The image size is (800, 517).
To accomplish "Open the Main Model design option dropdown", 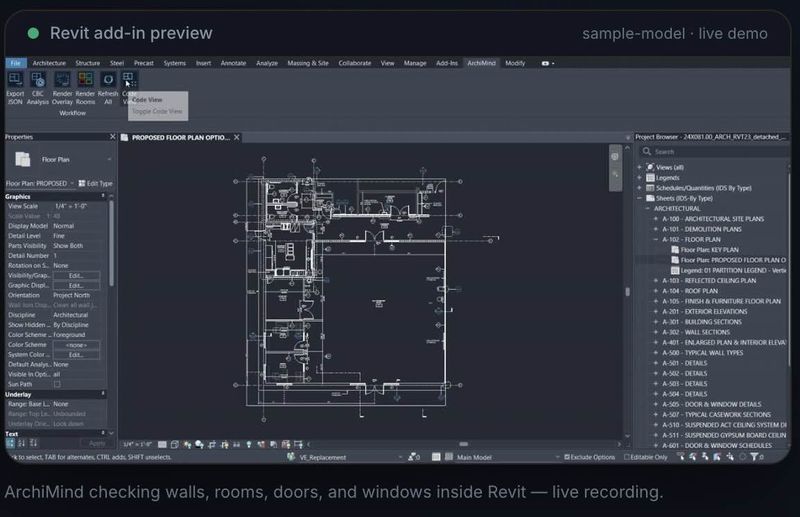I will click(x=557, y=457).
